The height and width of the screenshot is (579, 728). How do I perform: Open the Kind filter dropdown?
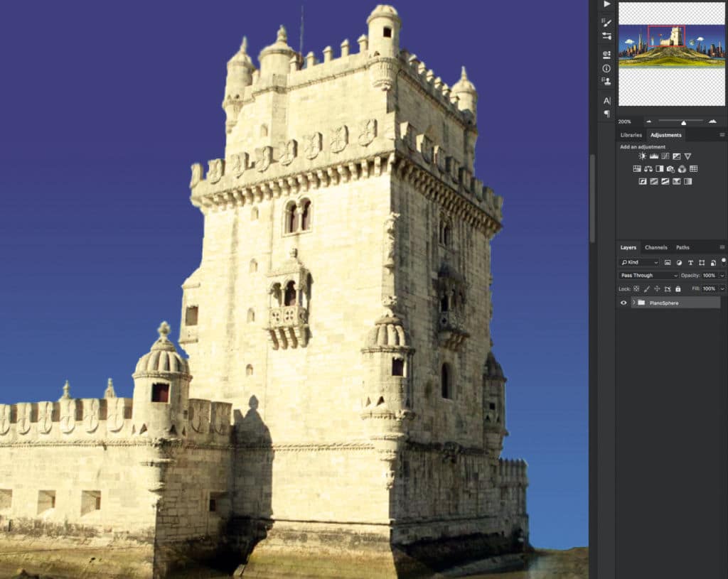coord(638,263)
